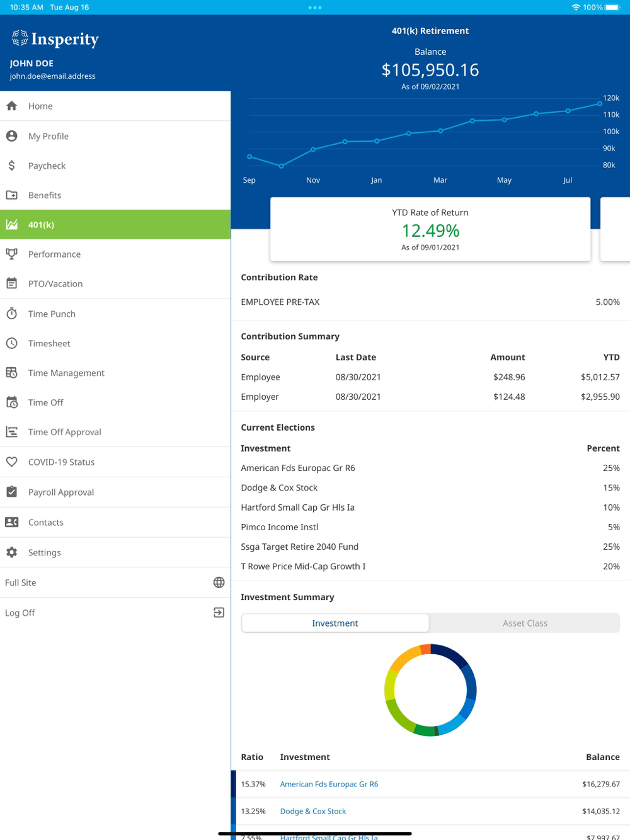
Task: Click the Employer amount $124.48
Action: coord(509,397)
